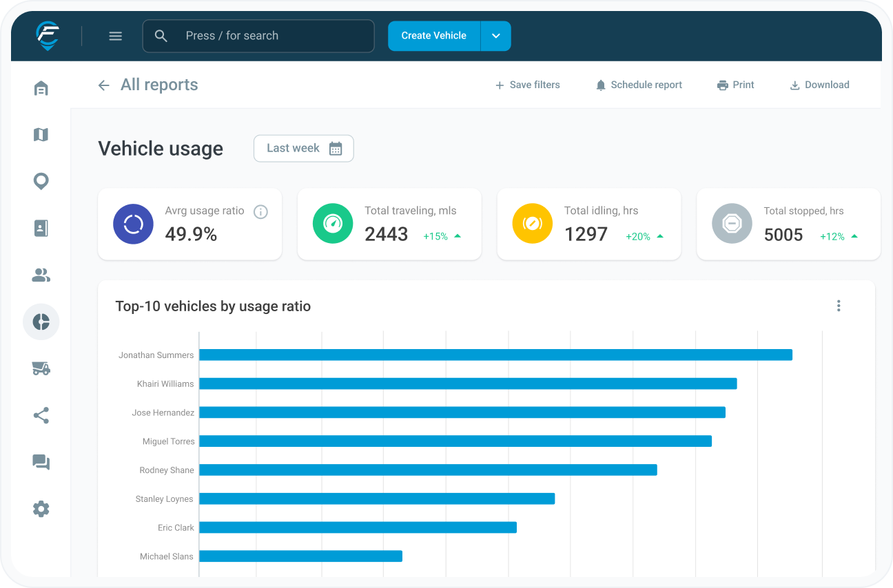This screenshot has width=893, height=588.
Task: Open the home/garage icon in the sidebar
Action: pyautogui.click(x=41, y=88)
